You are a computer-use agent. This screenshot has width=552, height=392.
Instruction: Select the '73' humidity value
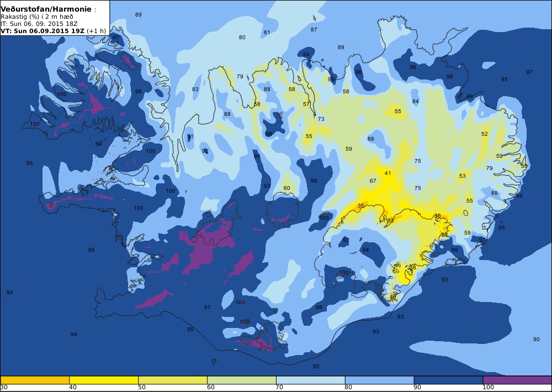(x=321, y=119)
